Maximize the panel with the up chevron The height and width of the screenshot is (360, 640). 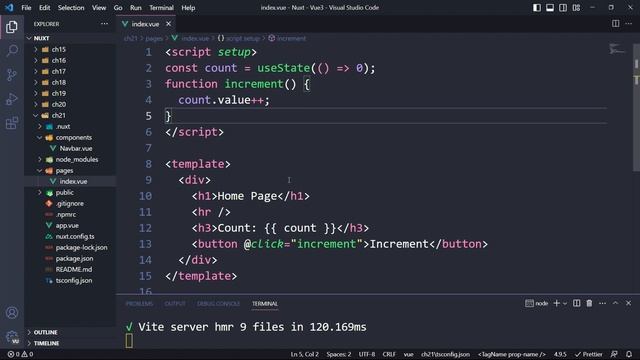[616, 303]
